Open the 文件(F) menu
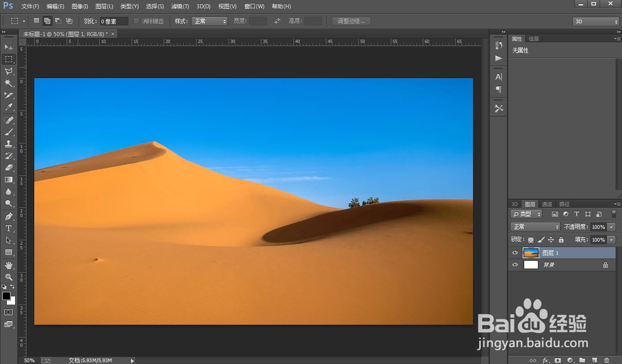This screenshot has width=622, height=364. pyautogui.click(x=30, y=6)
